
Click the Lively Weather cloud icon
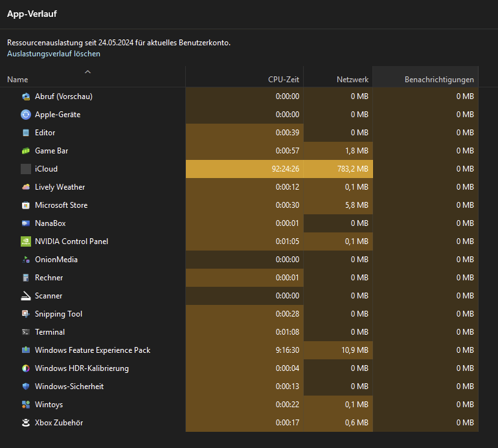tap(26, 187)
